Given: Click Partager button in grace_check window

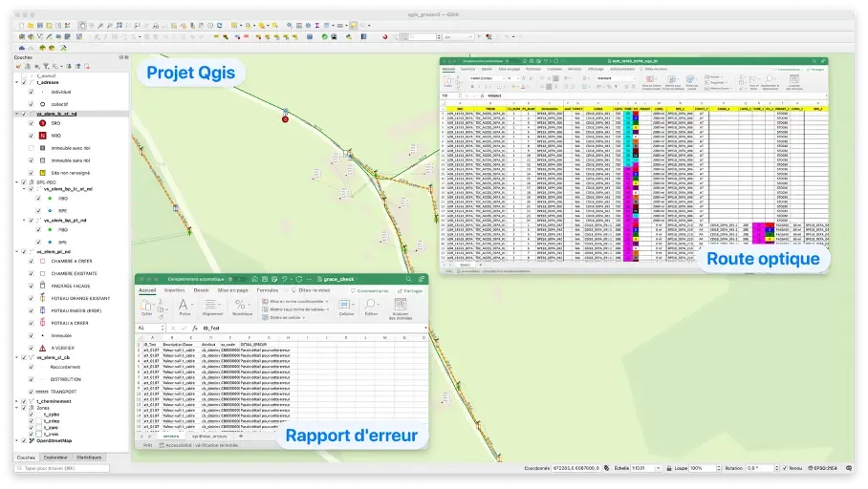Looking at the screenshot, I should pos(410,291).
